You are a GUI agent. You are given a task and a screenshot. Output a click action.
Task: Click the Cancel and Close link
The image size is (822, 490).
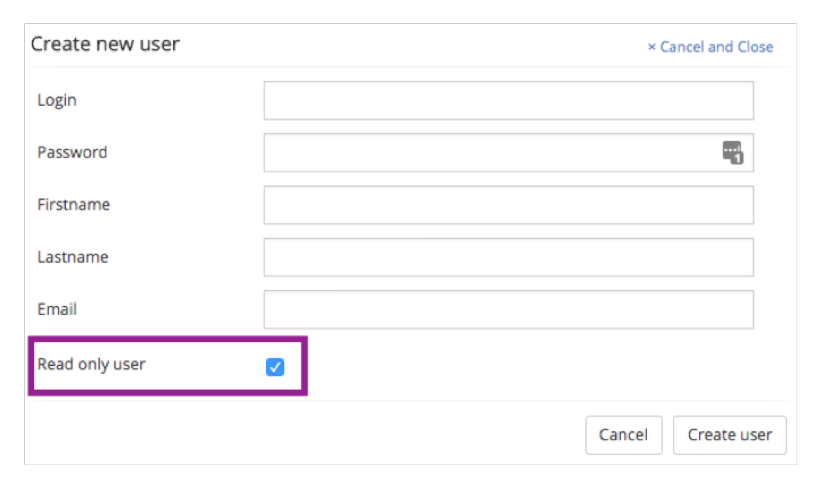[x=716, y=47]
